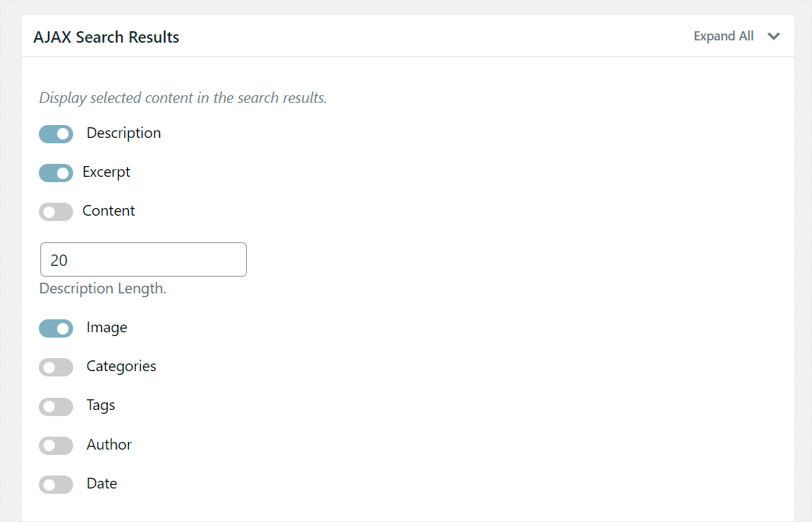Image resolution: width=812 pixels, height=522 pixels.
Task: Switch on the Date toggle
Action: 56,484
